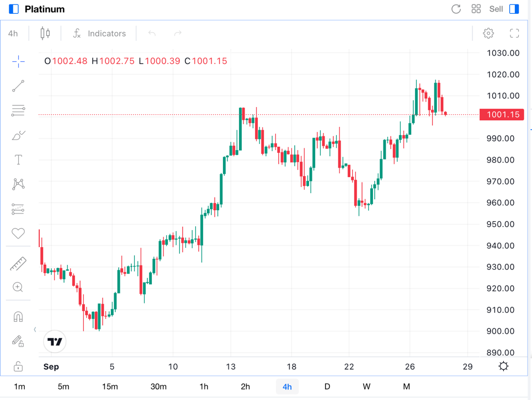The image size is (532, 400).
Task: Select the text annotation tool
Action: (18, 160)
